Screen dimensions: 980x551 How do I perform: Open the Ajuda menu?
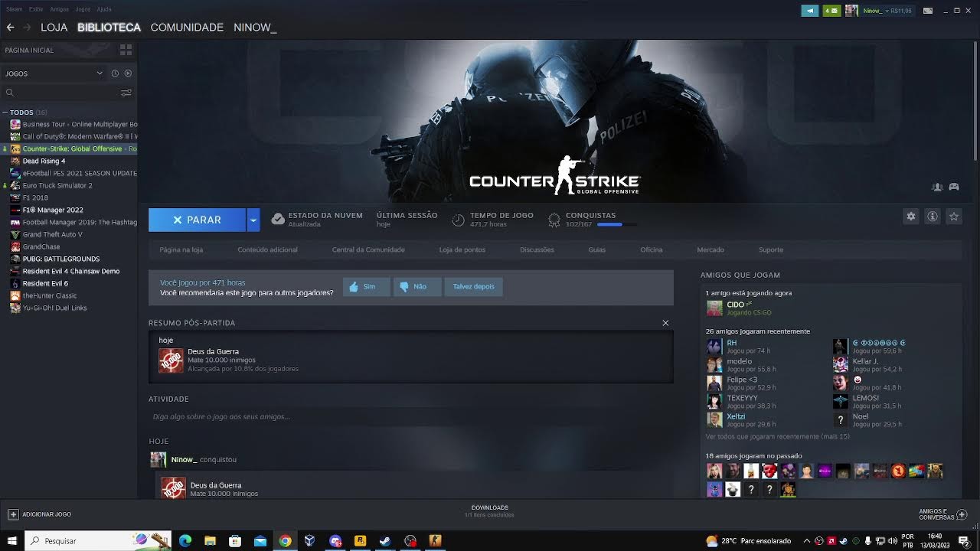click(x=104, y=9)
